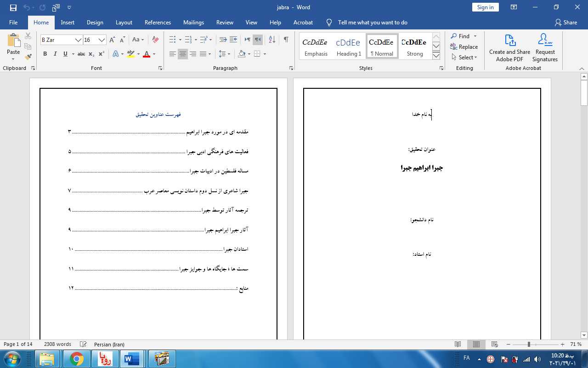Image resolution: width=588 pixels, height=368 pixels.
Task: Click the Request Signatures icon
Action: click(x=545, y=48)
